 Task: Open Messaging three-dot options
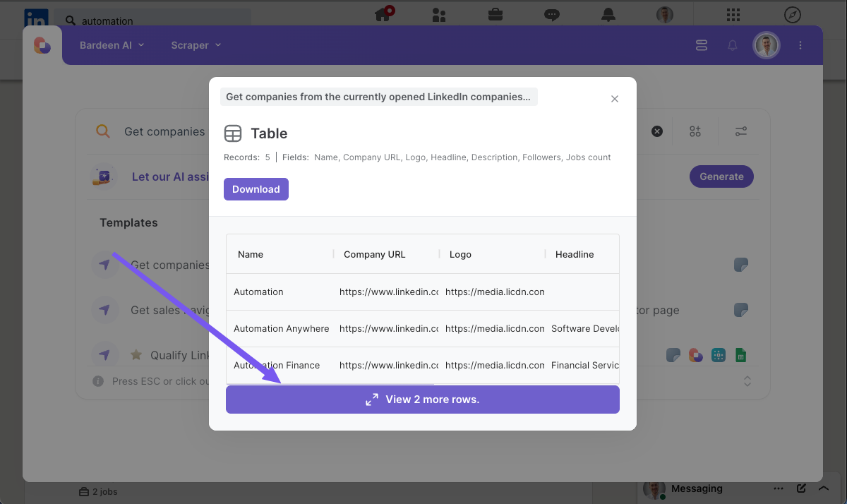coord(779,488)
